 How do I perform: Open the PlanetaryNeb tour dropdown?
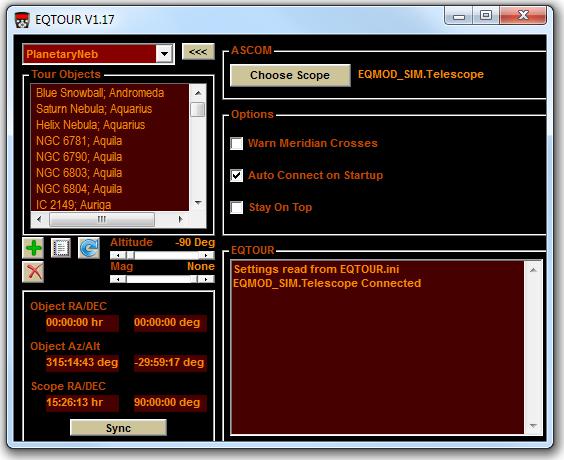[164, 54]
